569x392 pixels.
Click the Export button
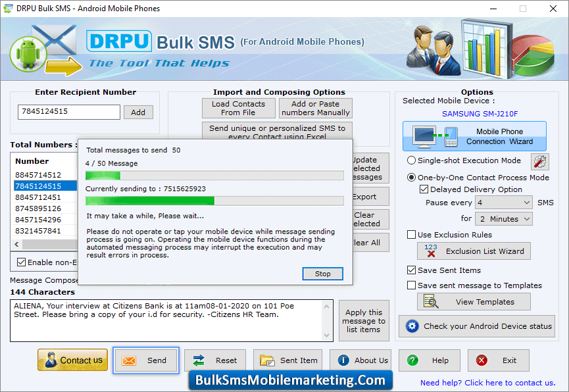click(x=370, y=197)
